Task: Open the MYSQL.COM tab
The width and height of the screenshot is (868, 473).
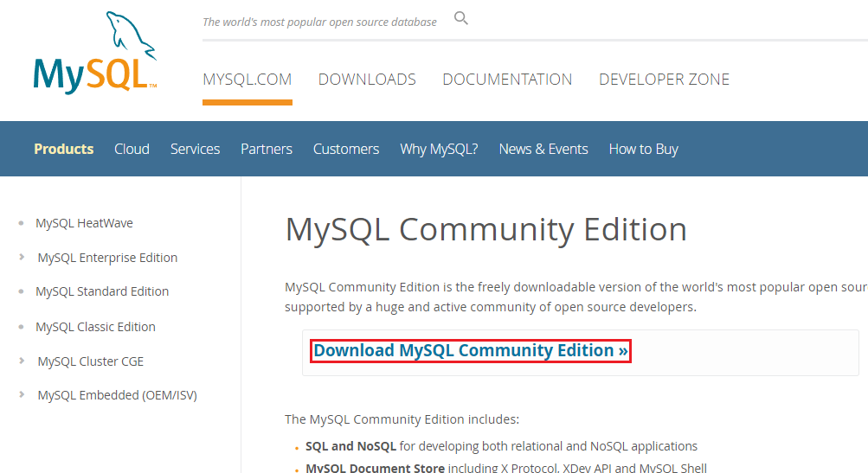Action: pos(247,79)
